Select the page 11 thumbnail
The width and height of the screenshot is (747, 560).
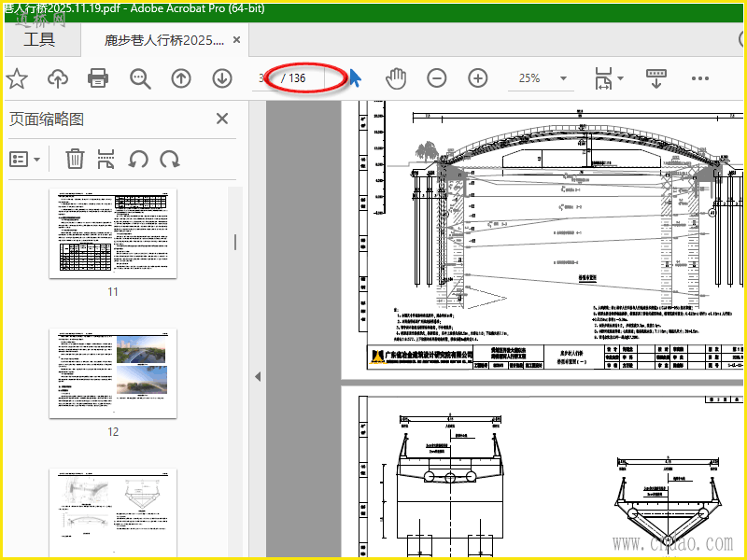pyautogui.click(x=113, y=233)
